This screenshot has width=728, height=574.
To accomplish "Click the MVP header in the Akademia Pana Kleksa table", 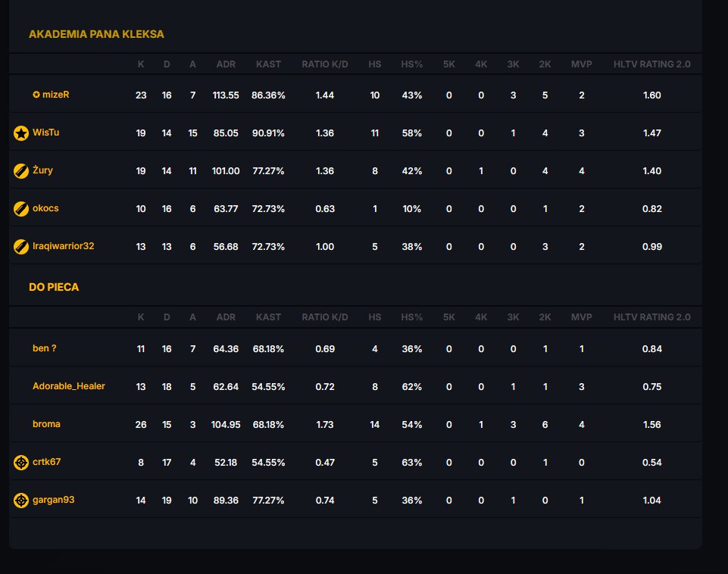I will [582, 64].
